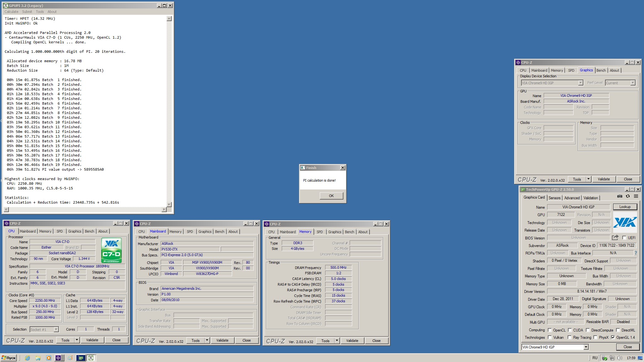Toggle the Vulkan checkbox
The height and width of the screenshot is (362, 644).
click(550, 337)
